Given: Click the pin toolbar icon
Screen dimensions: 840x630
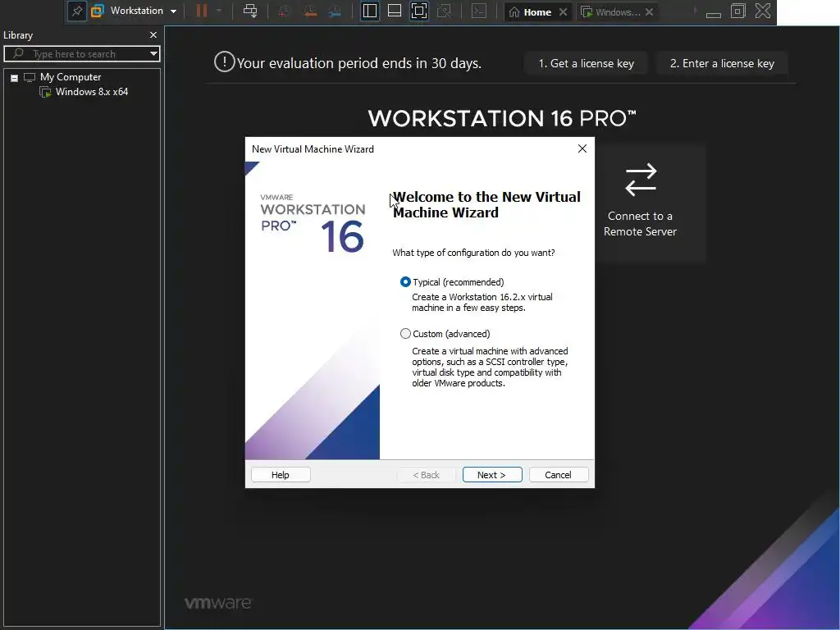Looking at the screenshot, I should point(76,11).
